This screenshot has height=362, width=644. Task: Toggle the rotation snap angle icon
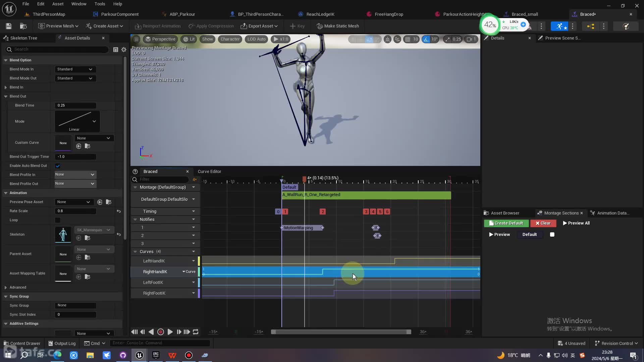(x=426, y=39)
